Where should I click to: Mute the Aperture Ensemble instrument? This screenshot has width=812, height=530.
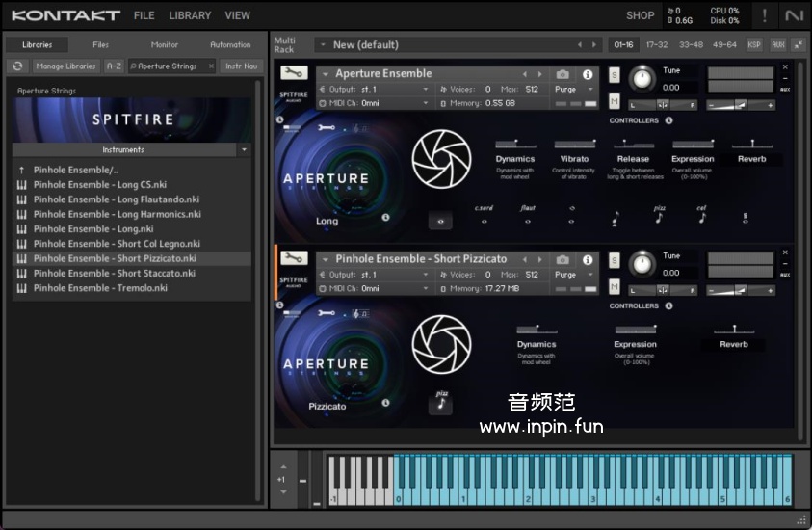[x=615, y=100]
